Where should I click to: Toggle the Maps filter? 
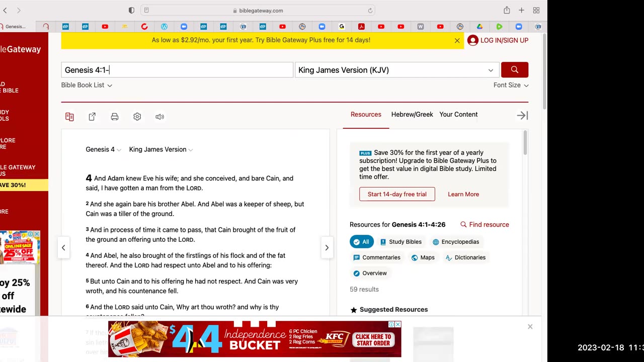(x=423, y=257)
